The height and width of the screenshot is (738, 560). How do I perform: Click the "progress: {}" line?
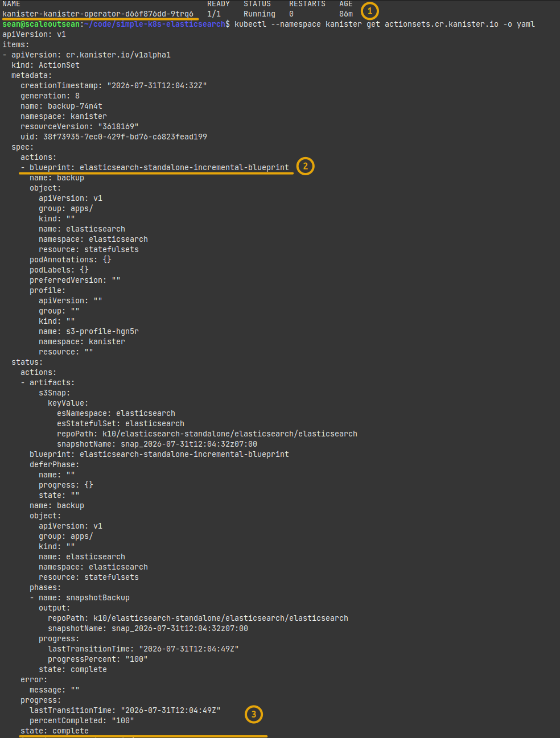coord(66,485)
